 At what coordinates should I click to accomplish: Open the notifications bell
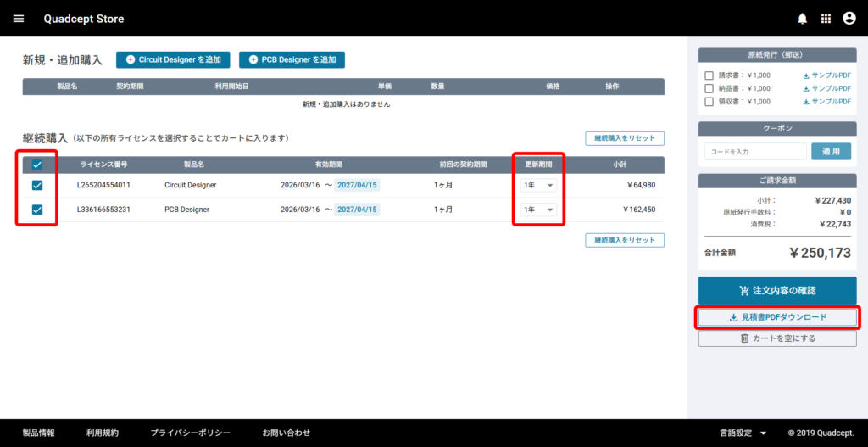click(802, 19)
